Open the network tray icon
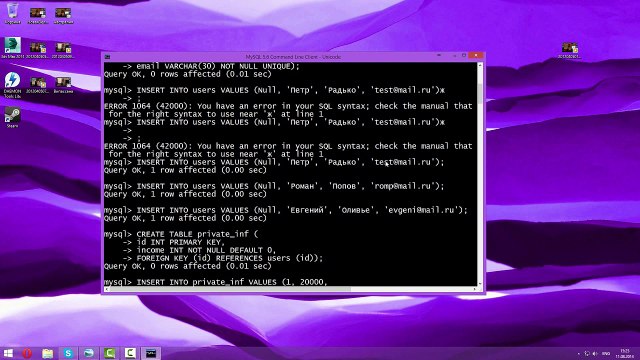The height and width of the screenshot is (360, 640). (x=587, y=353)
